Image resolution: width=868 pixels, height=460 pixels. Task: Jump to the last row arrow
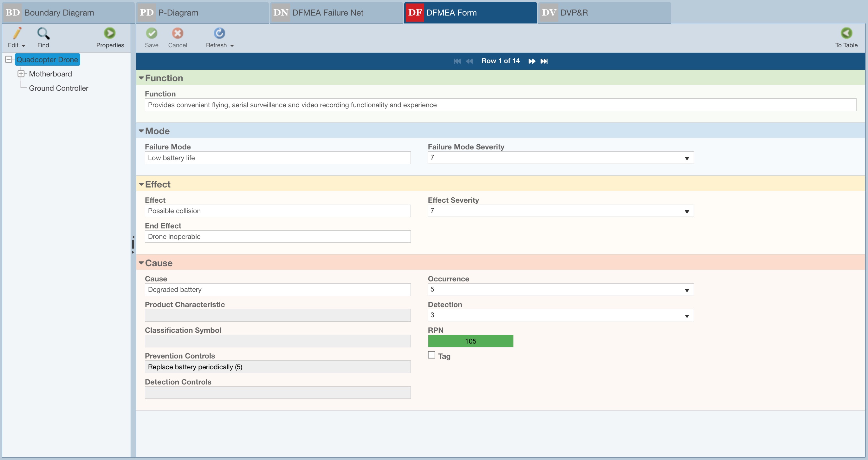[544, 61]
